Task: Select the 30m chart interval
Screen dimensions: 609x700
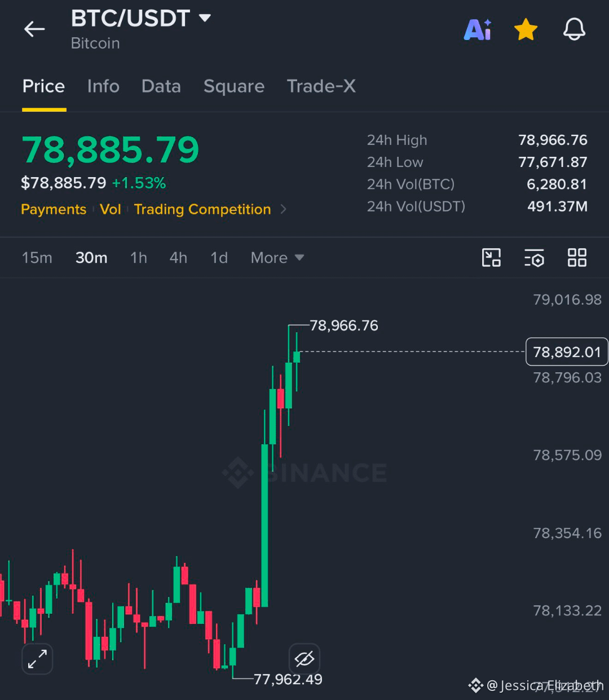Action: pyautogui.click(x=91, y=258)
